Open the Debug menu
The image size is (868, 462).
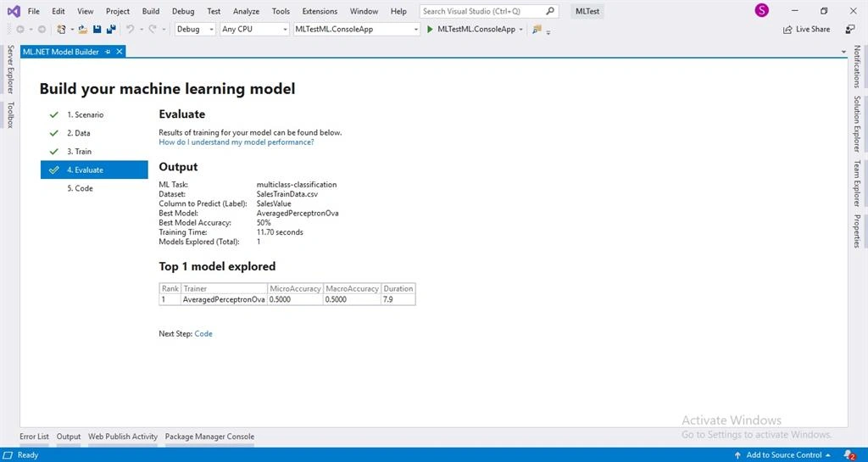pyautogui.click(x=183, y=11)
